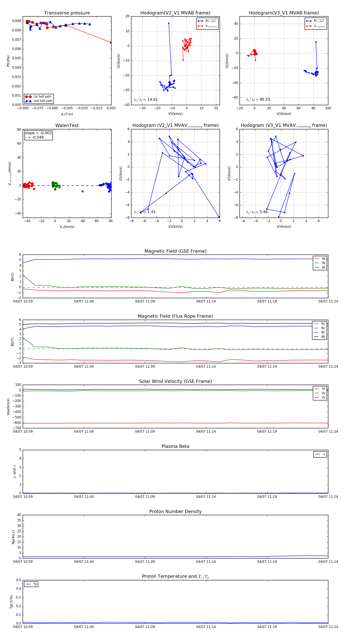This screenshot has width=351, height=644.
Task: Click the λ1/λ3 ≈ 80.33 annotation
Action: (x=258, y=100)
